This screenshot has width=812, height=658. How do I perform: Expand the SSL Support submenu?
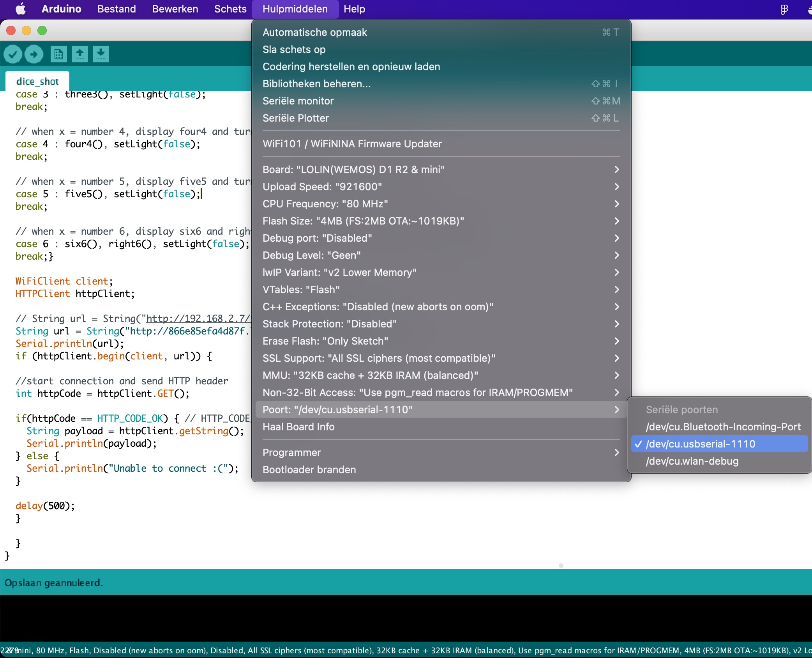(441, 358)
